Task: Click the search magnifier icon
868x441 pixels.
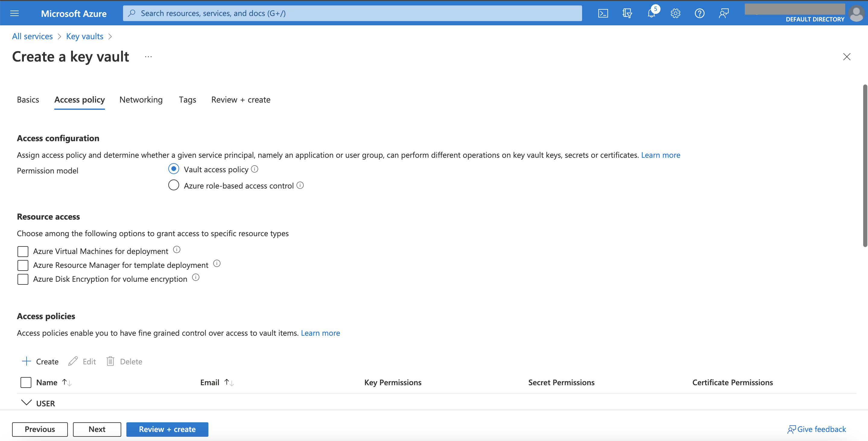Action: click(132, 13)
